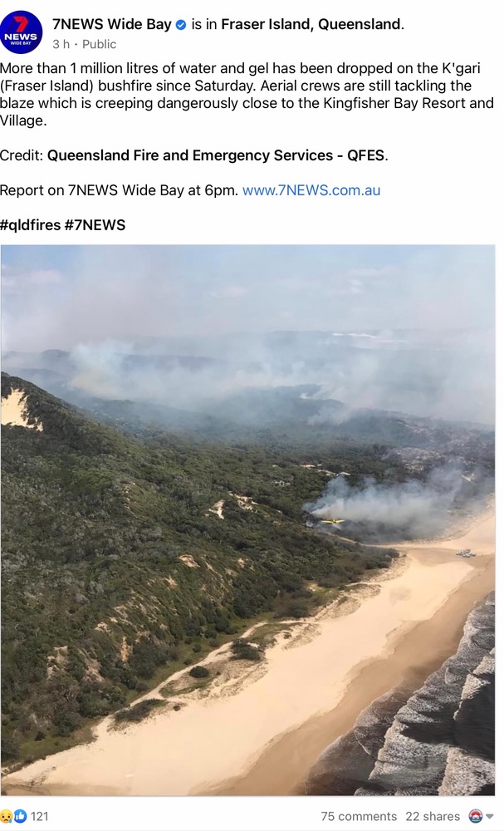Click the post caption about K'gari bushfire
The width and height of the screenshot is (504, 831).
(247, 95)
